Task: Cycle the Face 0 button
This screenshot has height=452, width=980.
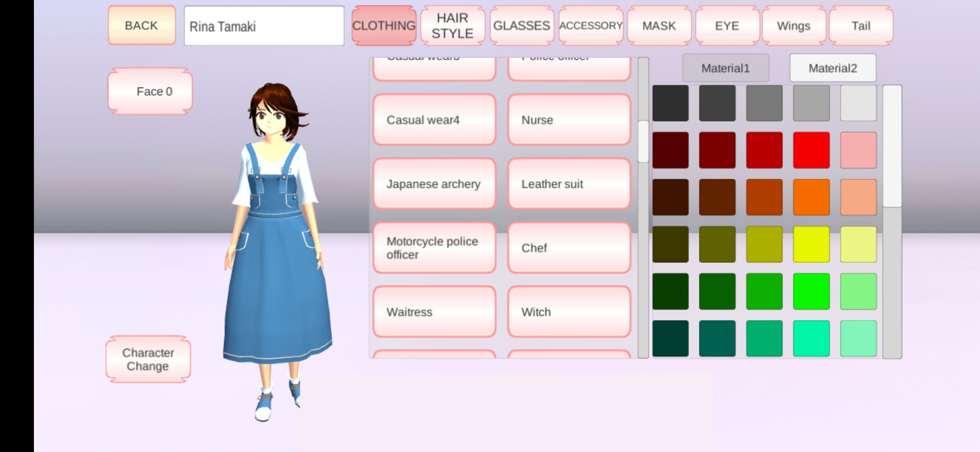Action: [150, 91]
